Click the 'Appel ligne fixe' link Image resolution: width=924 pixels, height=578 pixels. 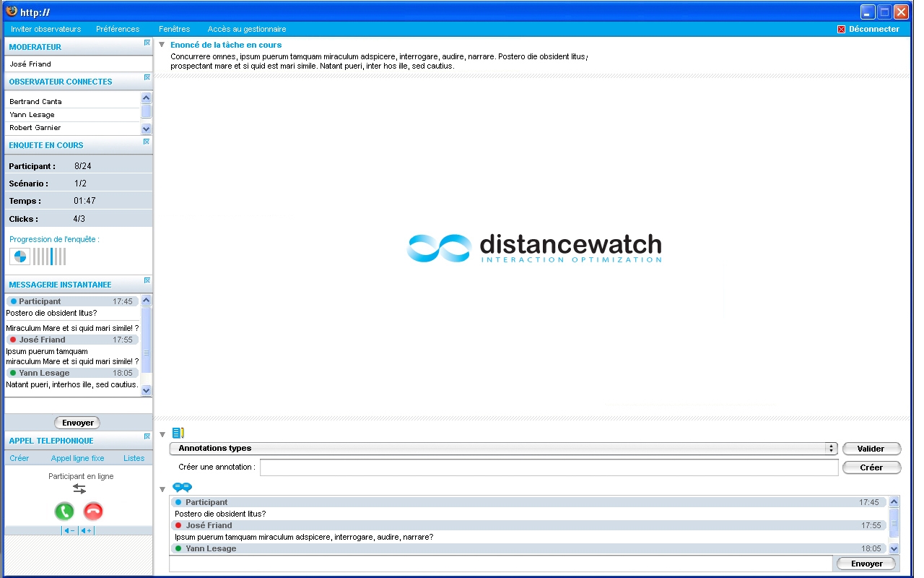tap(77, 458)
